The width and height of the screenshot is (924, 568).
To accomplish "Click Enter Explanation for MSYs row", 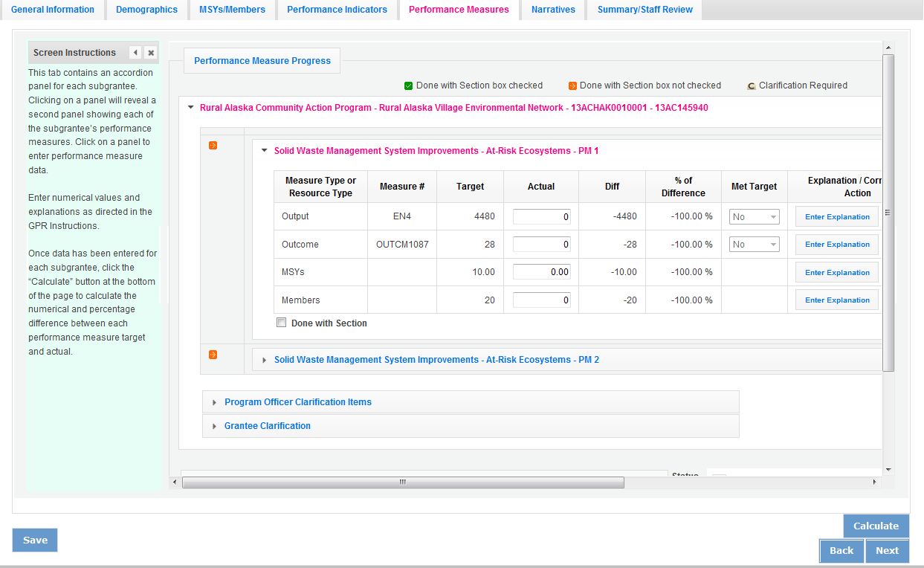I will coord(836,273).
